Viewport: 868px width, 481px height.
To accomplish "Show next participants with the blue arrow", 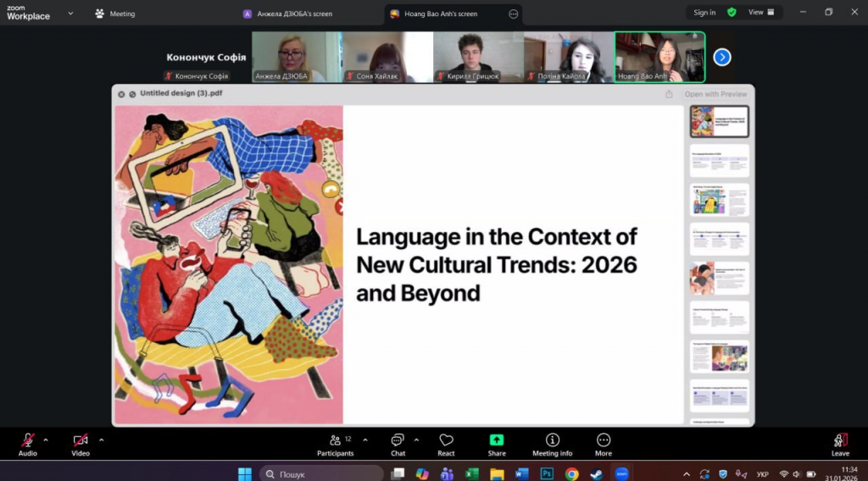I will point(722,57).
